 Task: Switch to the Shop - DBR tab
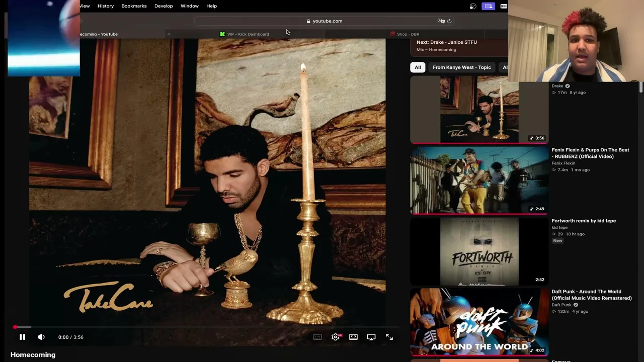[405, 34]
